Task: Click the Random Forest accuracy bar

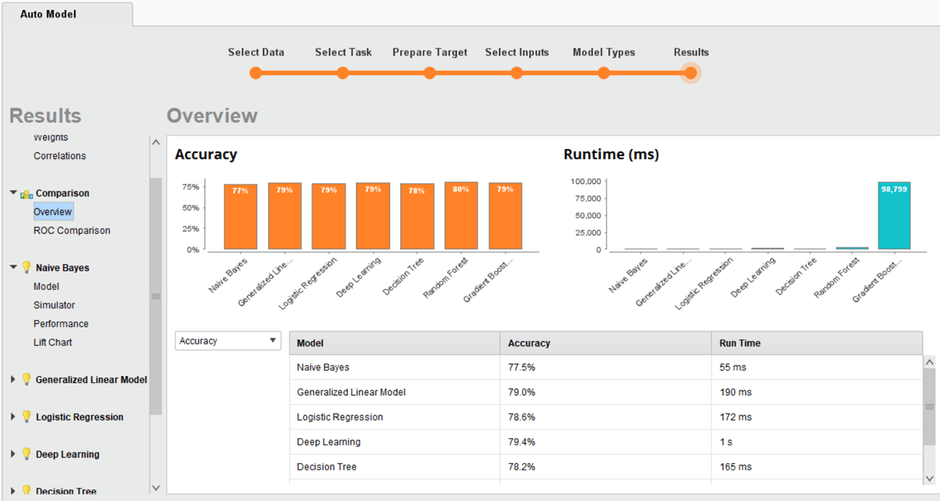Action: 461,216
